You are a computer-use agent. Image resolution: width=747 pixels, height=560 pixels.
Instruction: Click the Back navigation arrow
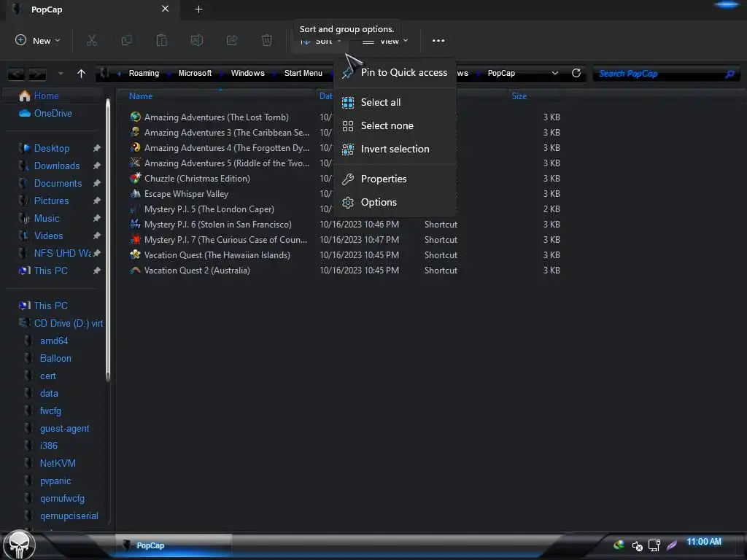16,74
